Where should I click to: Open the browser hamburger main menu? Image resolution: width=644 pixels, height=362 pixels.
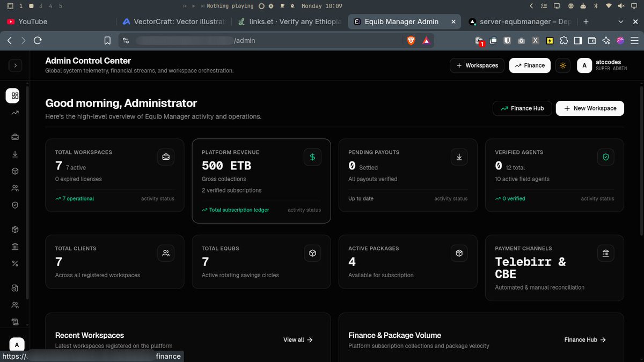point(635,40)
